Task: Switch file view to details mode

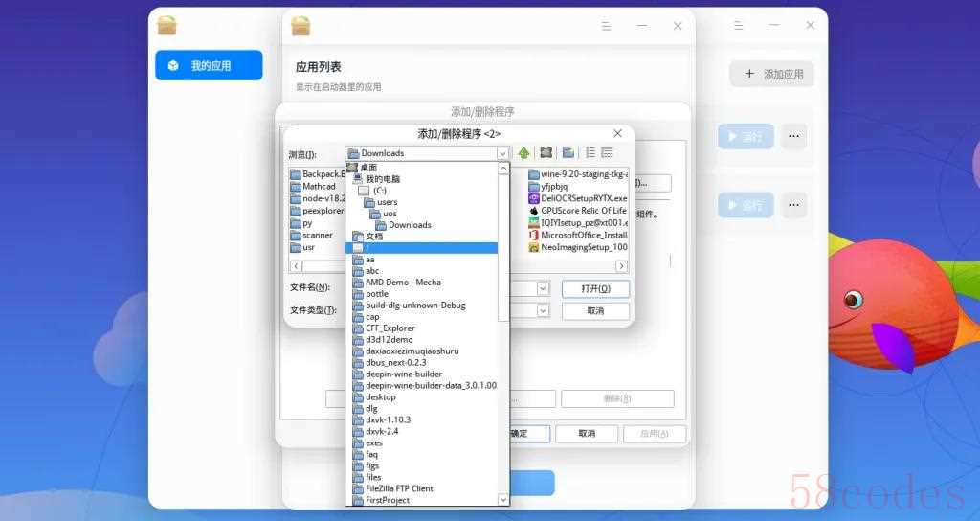Action: pos(607,152)
